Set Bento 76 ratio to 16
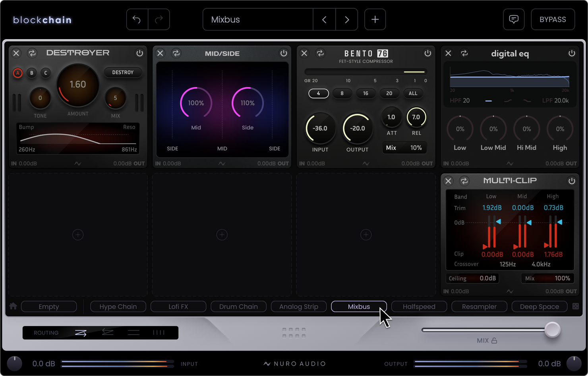Viewport: 588px width, 376px height. 366,93
